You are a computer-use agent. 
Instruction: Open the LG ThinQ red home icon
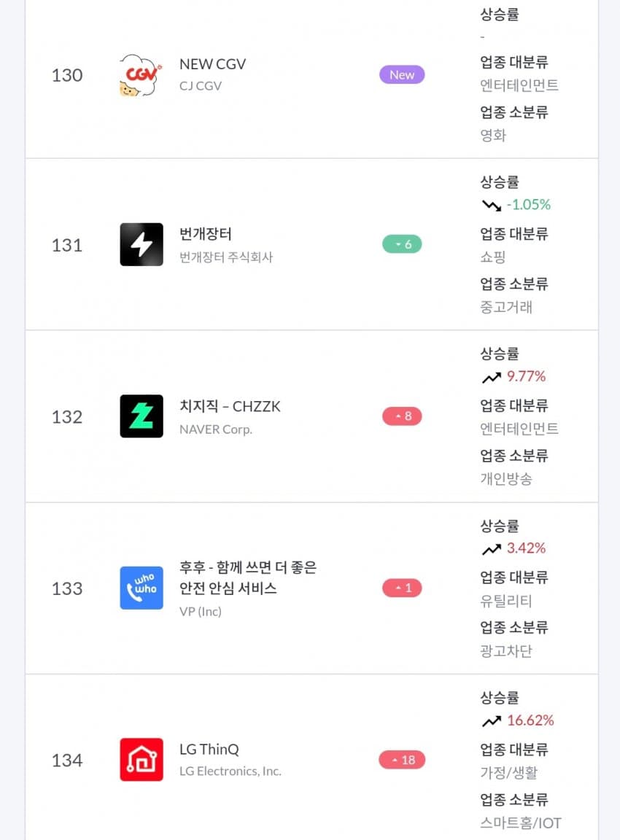click(x=141, y=760)
